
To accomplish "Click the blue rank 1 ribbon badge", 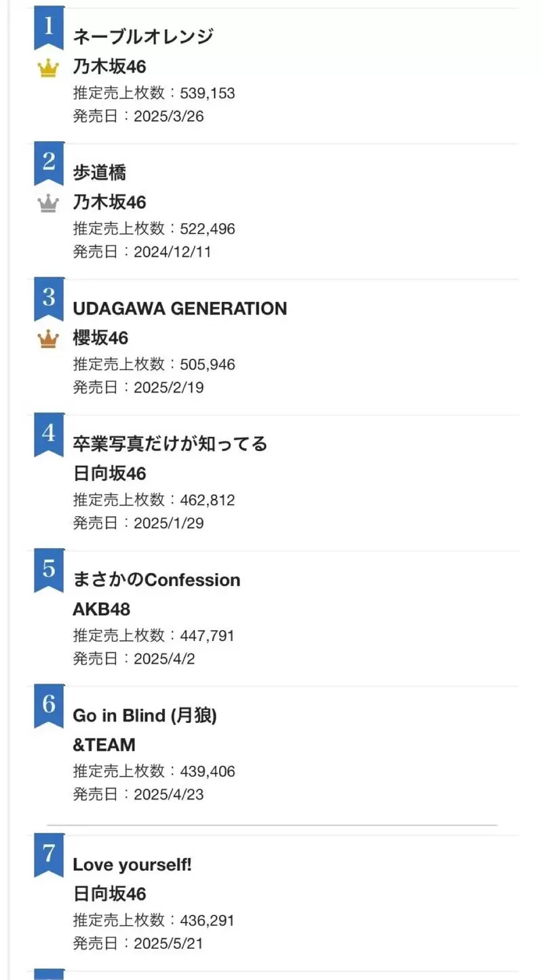I will point(49,28).
